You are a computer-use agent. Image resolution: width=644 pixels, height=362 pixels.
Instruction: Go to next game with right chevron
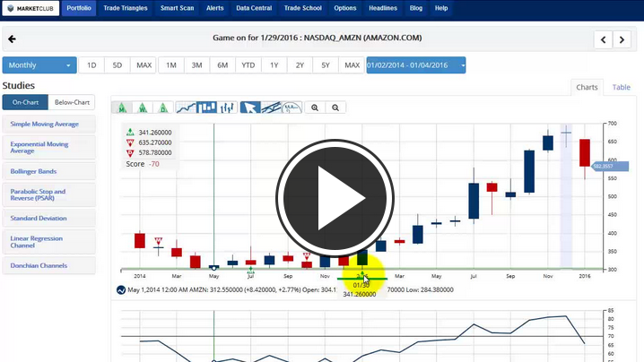622,39
